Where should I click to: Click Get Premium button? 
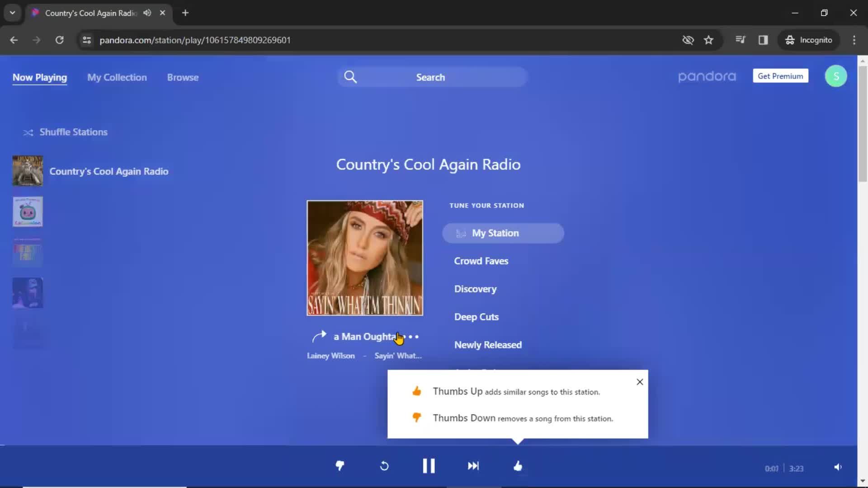[780, 76]
